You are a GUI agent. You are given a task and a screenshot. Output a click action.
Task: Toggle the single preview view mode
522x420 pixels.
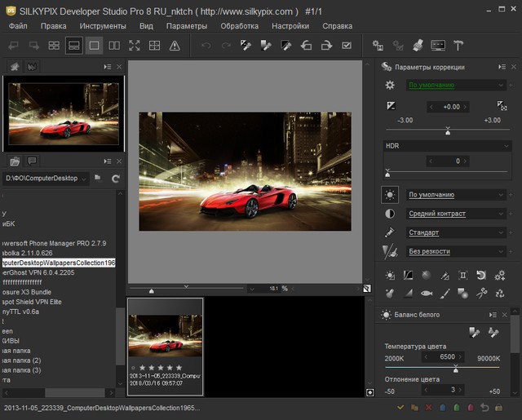click(94, 46)
